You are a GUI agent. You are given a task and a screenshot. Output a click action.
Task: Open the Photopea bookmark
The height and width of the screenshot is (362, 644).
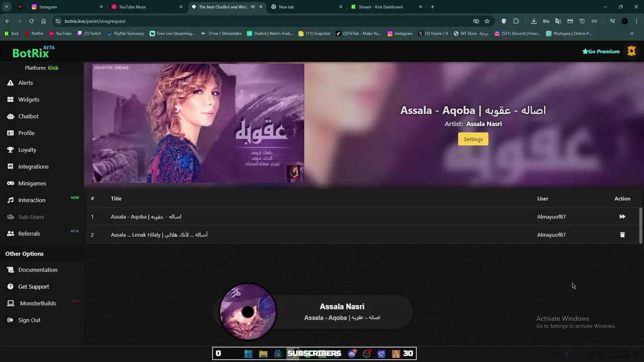(x=569, y=34)
